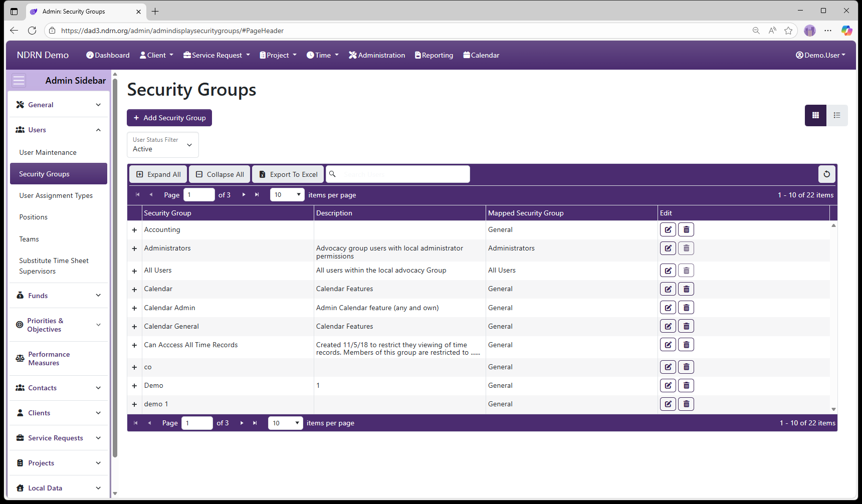Export To Excel
862x504 pixels.
click(x=288, y=174)
